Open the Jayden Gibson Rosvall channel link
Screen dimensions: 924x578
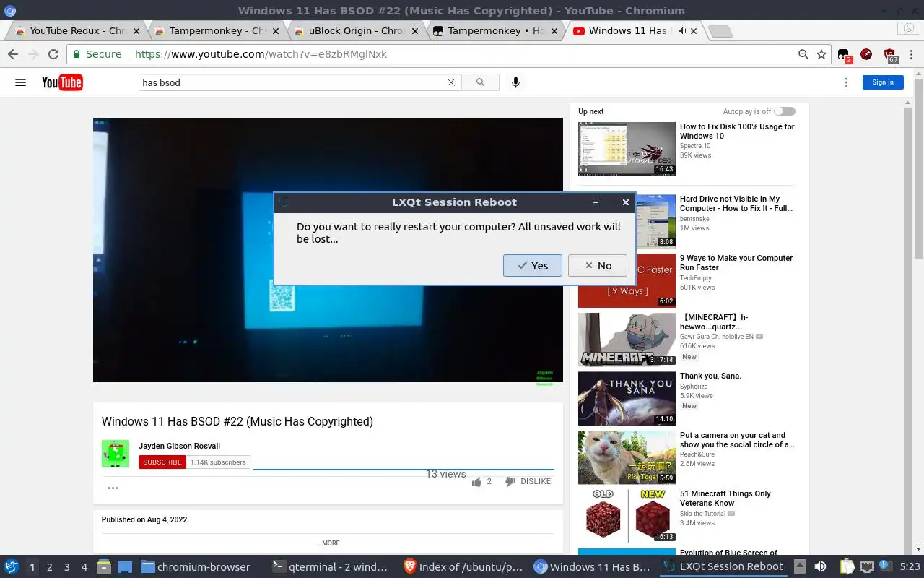pyautogui.click(x=179, y=446)
